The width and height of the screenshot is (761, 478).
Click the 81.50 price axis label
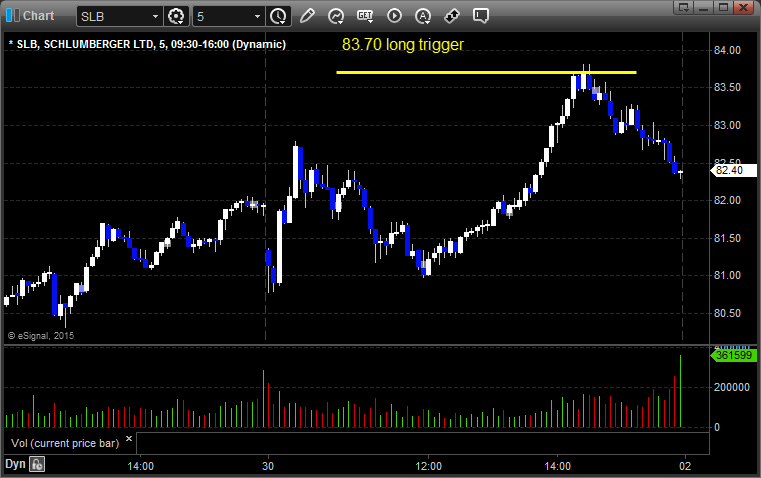(x=727, y=238)
